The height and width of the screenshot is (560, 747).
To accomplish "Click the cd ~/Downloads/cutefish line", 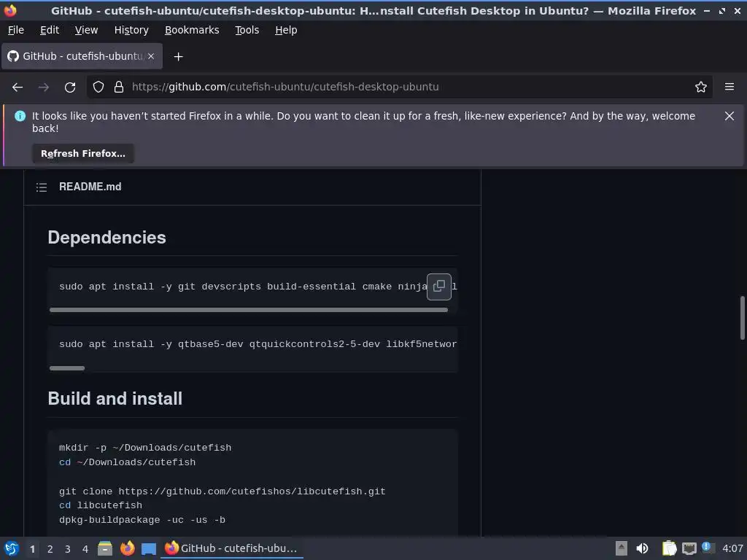I will [x=127, y=462].
